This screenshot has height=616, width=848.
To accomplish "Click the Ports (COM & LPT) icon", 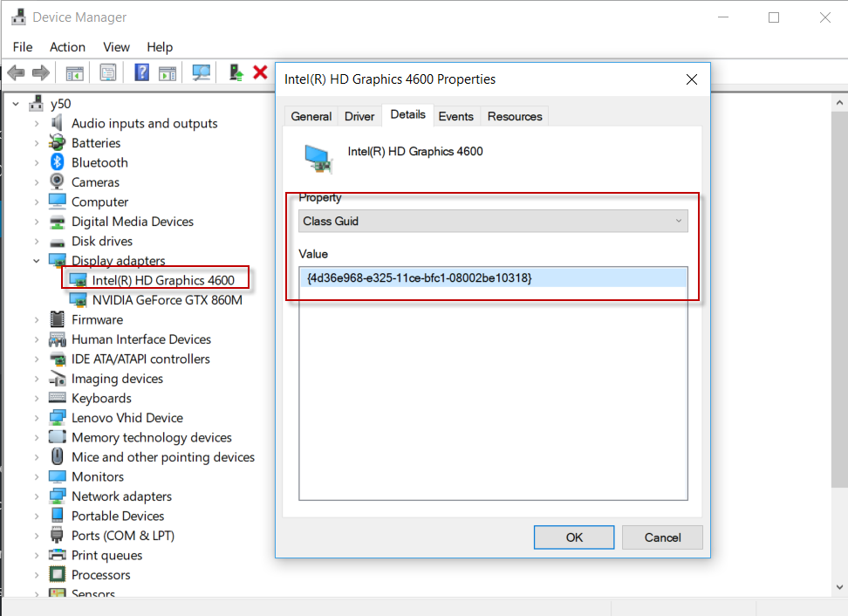I will click(57, 536).
